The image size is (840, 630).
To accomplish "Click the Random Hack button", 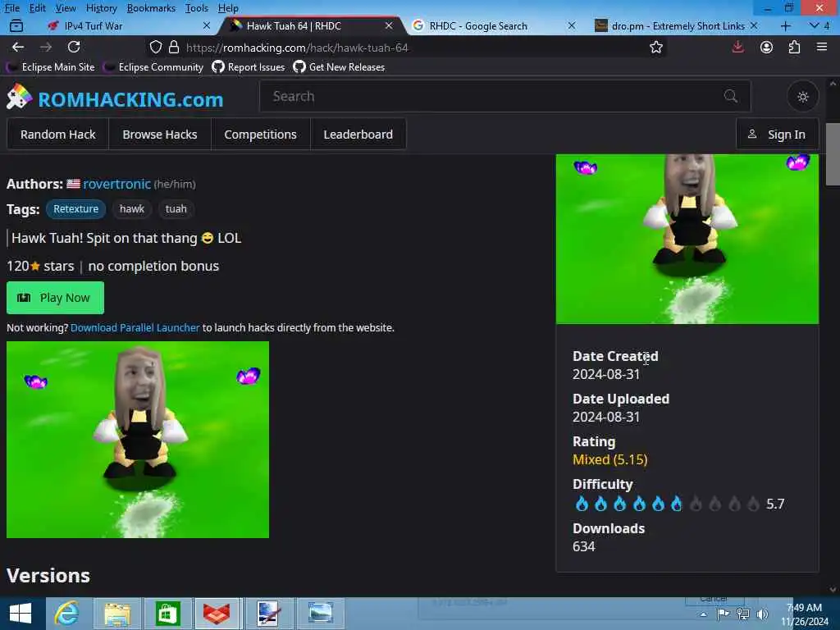I will coord(58,135).
